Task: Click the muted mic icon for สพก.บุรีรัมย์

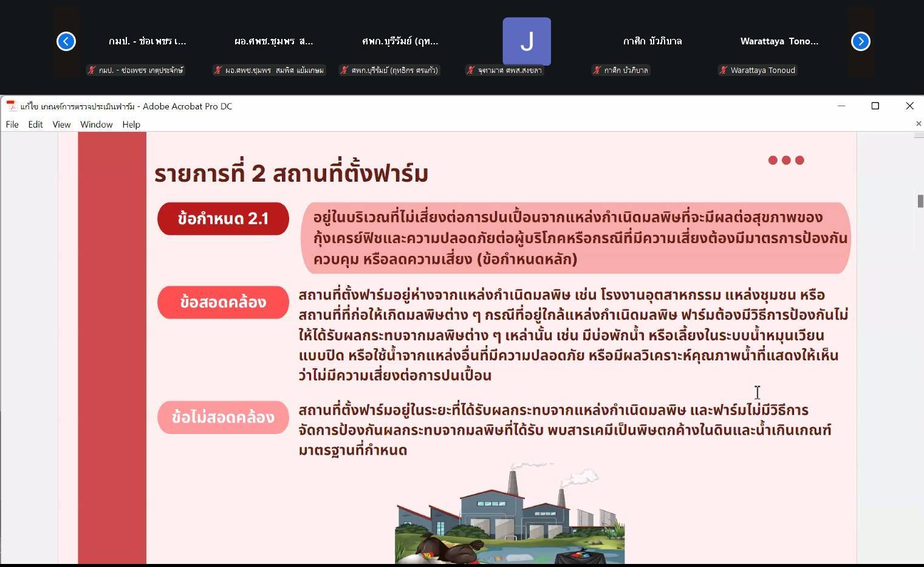Action: 344,70
